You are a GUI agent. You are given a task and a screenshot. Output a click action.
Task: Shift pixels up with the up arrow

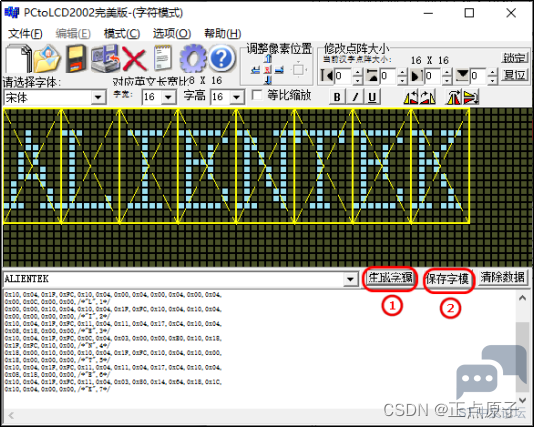coord(268,58)
